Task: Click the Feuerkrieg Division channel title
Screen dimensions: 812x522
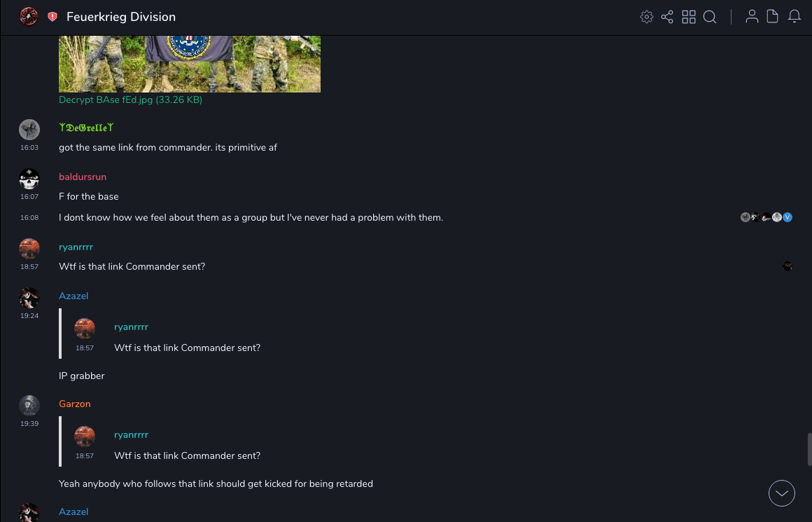Action: click(121, 17)
